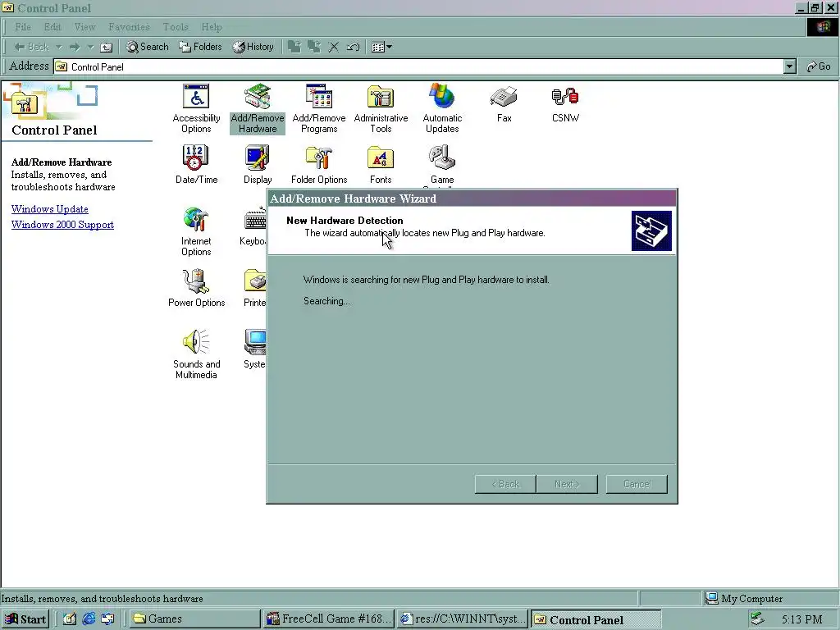Viewport: 840px width, 630px height.
Task: Open Power Options icon
Action: [x=196, y=288]
